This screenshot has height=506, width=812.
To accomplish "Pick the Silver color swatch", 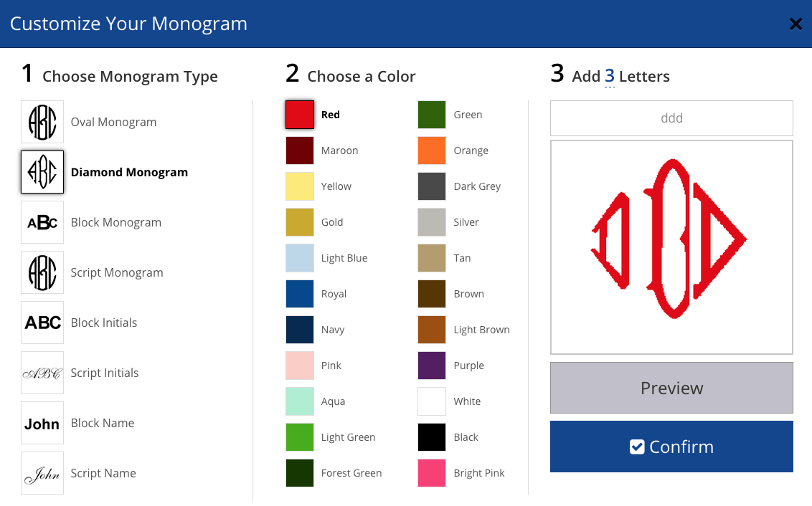I will point(432,222).
